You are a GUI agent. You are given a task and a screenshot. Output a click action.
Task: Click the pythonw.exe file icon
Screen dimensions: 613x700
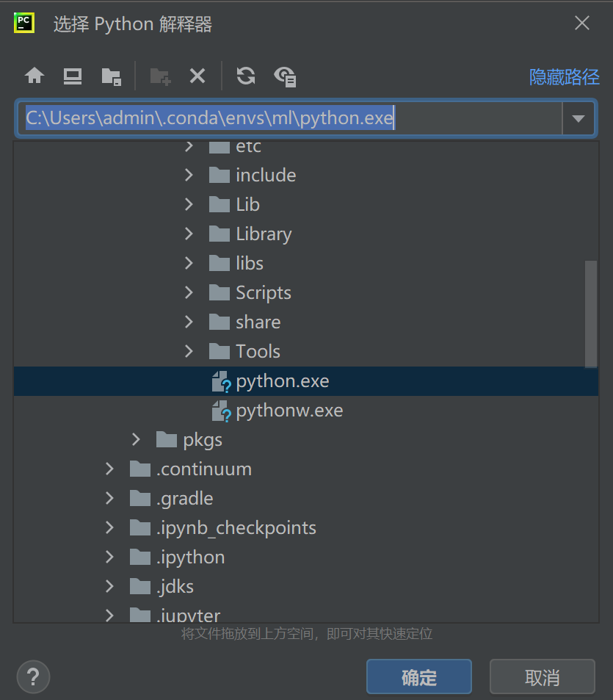(221, 411)
